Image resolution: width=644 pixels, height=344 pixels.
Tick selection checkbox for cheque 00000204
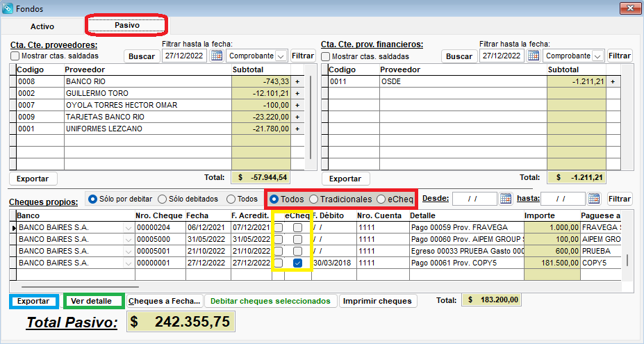point(279,228)
